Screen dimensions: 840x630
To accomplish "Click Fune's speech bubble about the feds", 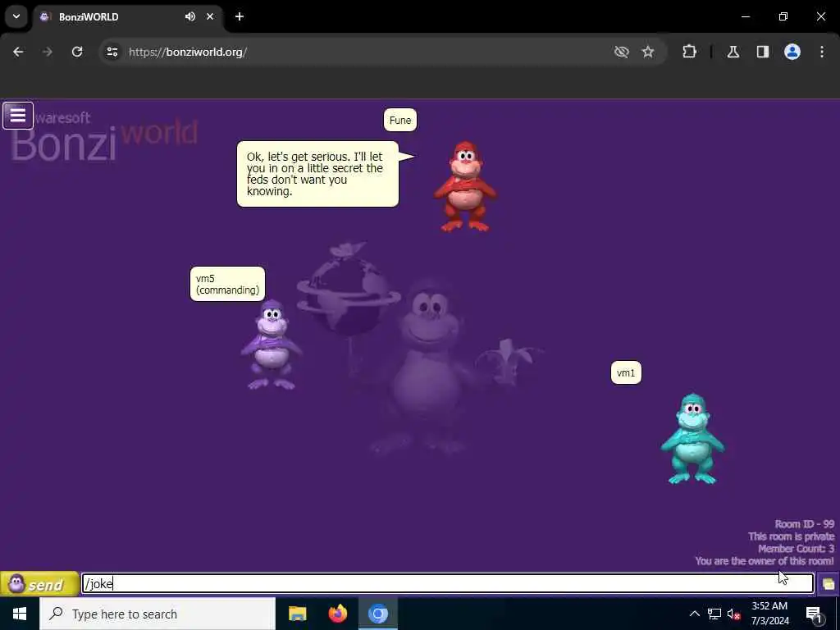I will point(317,174).
